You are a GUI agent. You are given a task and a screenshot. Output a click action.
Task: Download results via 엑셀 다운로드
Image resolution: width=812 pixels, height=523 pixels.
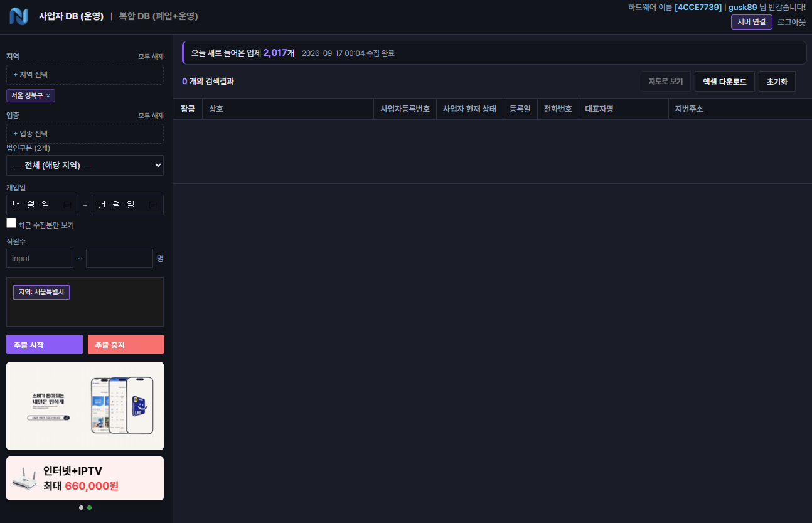(725, 82)
